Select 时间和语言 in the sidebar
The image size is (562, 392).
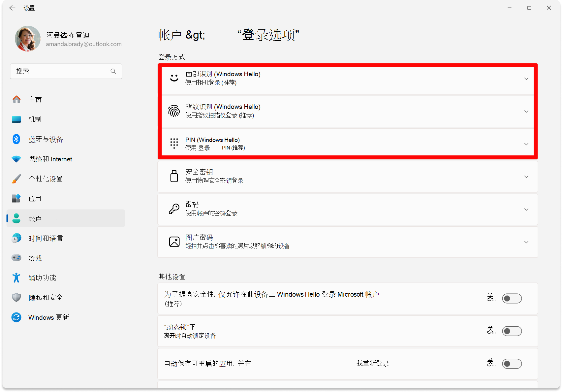66,238
